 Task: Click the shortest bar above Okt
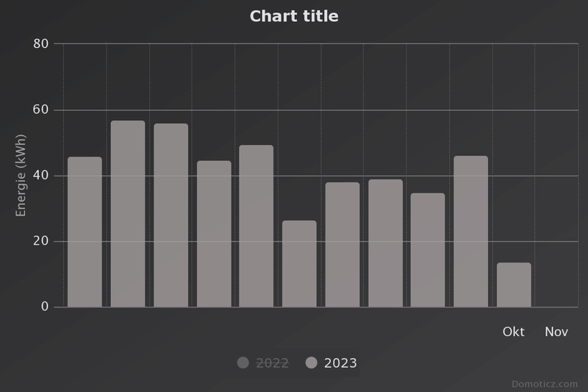[x=513, y=285]
